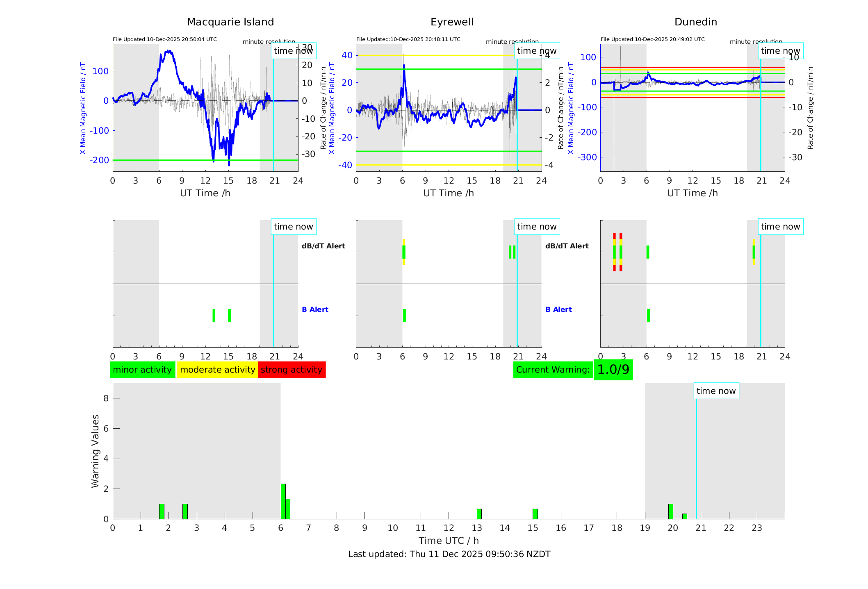The width and height of the screenshot is (868, 589).
Task: Click the 1.0/9 warning value box
Action: 613,370
